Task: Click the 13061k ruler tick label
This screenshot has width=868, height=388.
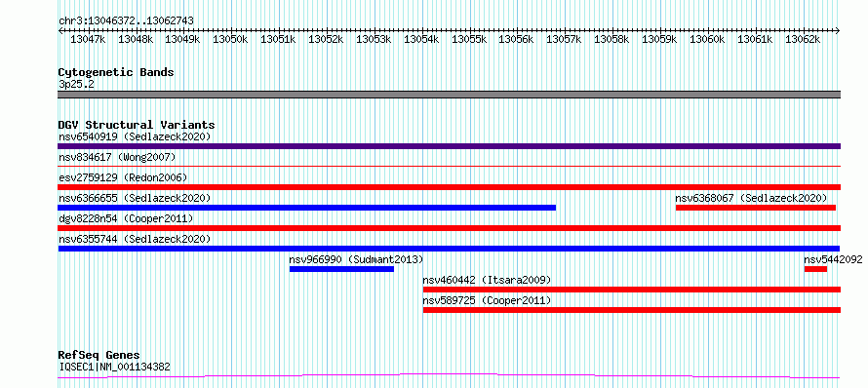Action: 755,39
